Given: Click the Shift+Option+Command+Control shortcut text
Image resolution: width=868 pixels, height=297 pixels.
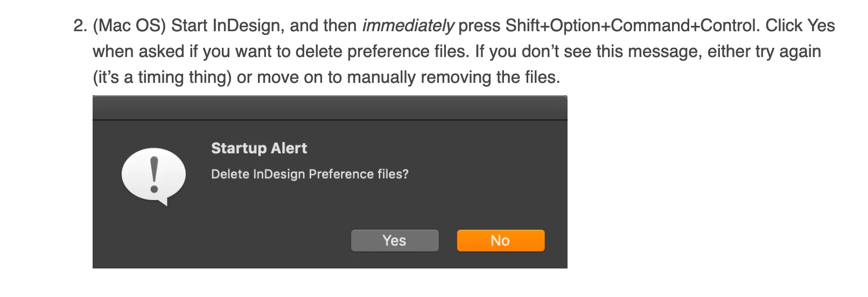Looking at the screenshot, I should pyautogui.click(x=632, y=26).
